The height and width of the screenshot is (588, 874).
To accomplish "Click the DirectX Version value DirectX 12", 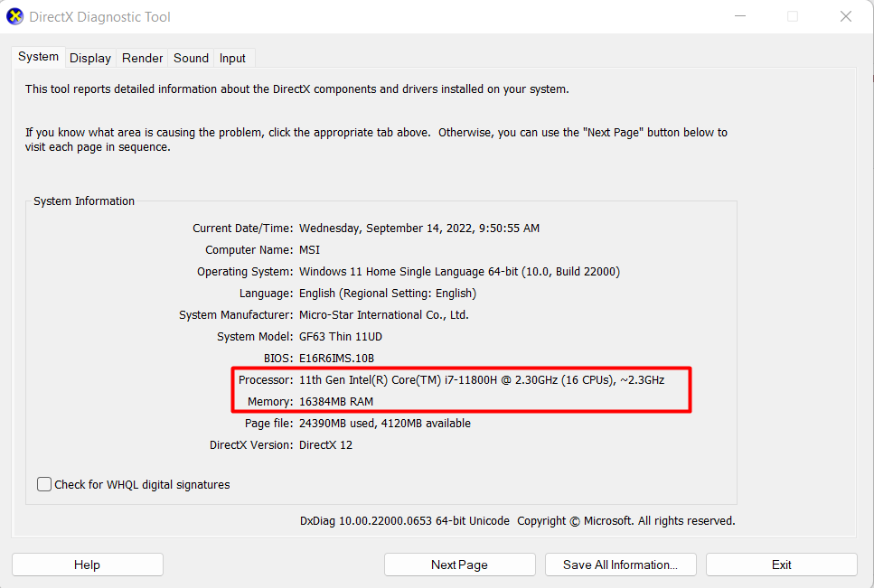I will tap(325, 445).
